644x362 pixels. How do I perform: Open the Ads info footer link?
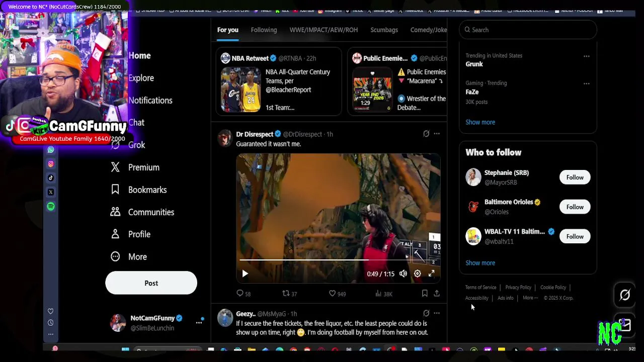tap(505, 298)
